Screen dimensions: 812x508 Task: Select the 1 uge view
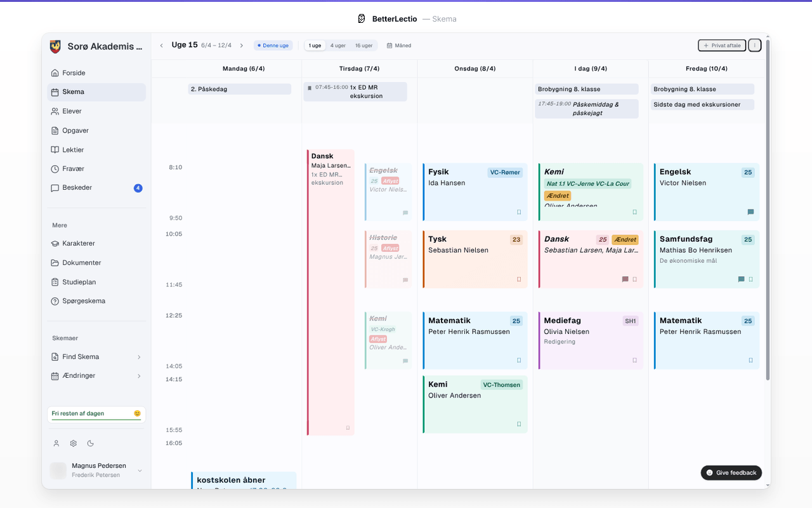pyautogui.click(x=315, y=46)
